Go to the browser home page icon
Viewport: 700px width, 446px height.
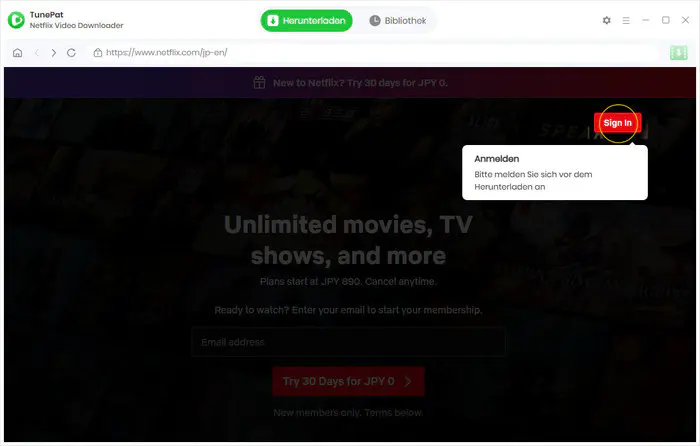(x=17, y=53)
